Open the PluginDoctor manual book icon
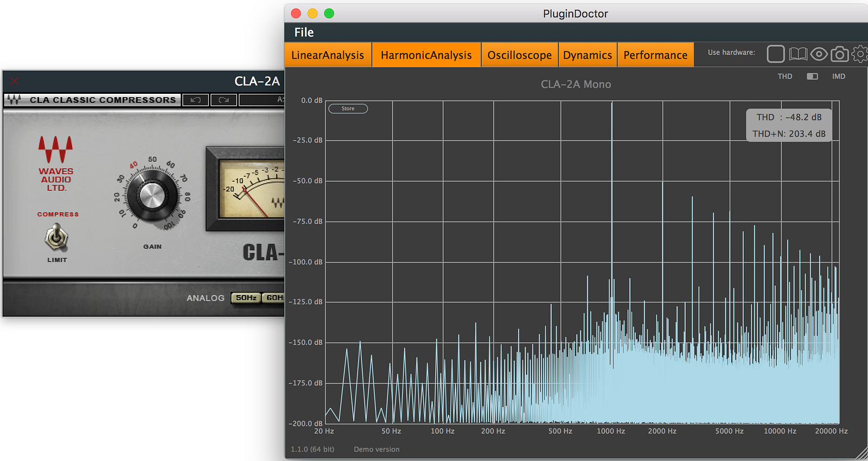 click(798, 54)
